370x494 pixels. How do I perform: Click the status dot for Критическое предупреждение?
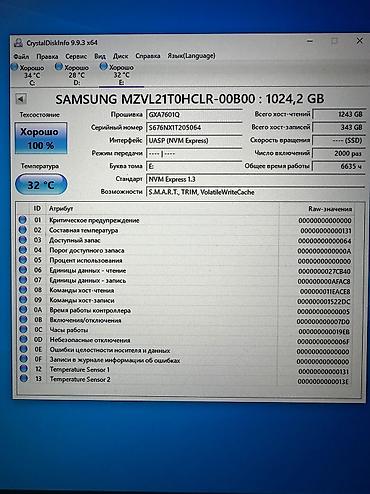point(23,220)
